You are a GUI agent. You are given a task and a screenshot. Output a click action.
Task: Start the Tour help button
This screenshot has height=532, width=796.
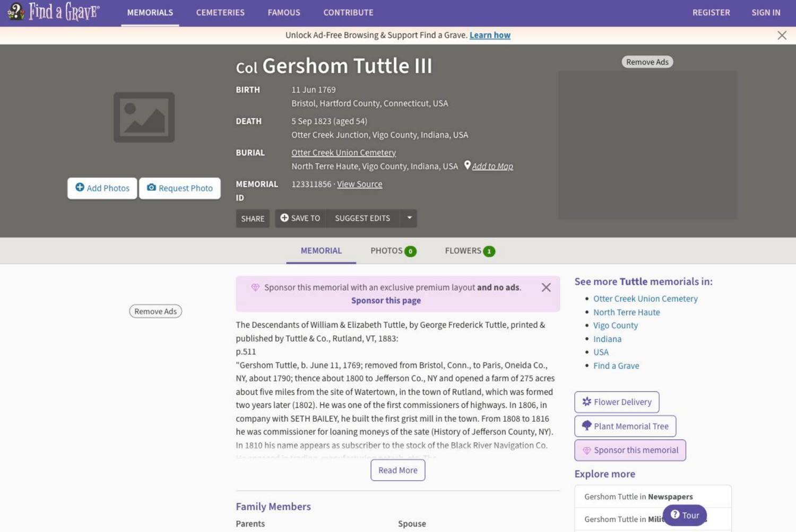(x=685, y=515)
